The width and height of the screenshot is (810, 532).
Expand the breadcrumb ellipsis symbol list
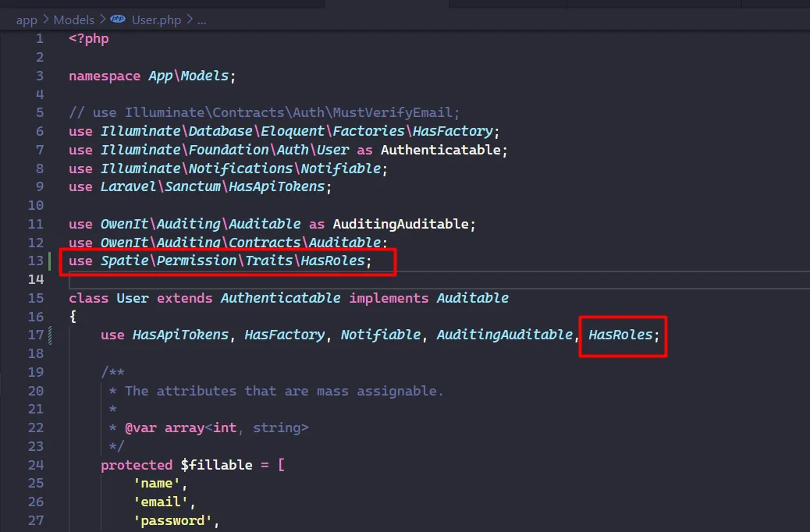tap(201, 20)
